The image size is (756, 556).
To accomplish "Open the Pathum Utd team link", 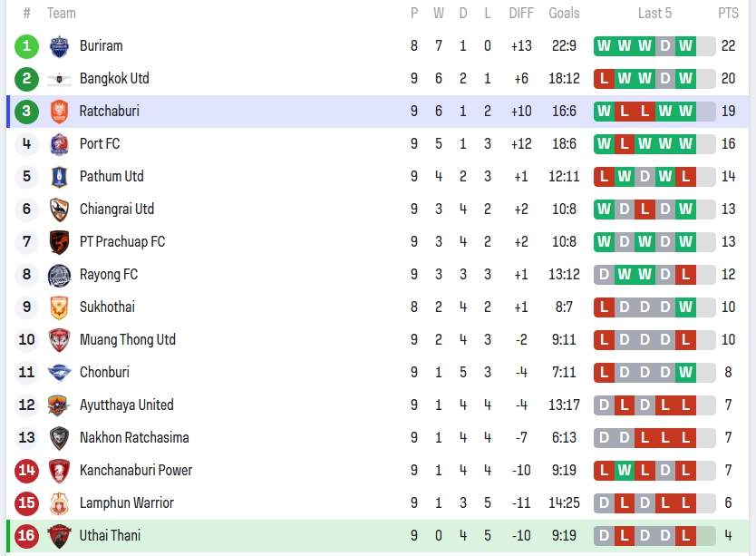I will tap(111, 177).
